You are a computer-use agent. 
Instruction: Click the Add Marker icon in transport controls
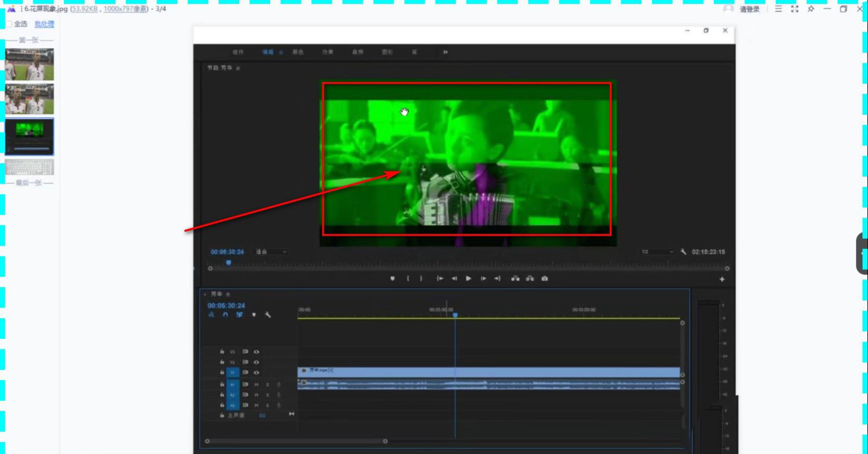pyautogui.click(x=392, y=279)
